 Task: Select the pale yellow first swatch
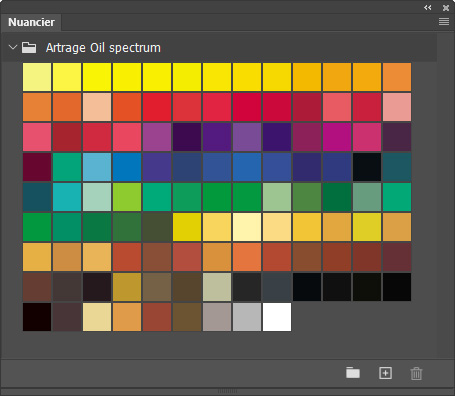(x=37, y=77)
